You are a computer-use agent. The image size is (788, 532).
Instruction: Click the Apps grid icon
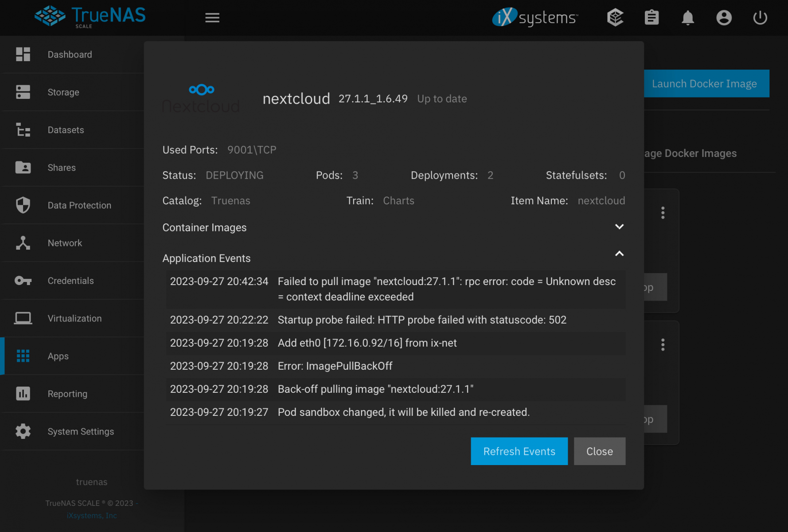(x=23, y=356)
